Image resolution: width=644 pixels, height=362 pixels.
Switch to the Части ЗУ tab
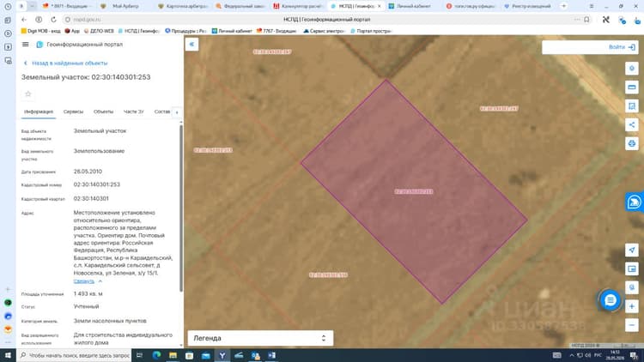click(133, 112)
